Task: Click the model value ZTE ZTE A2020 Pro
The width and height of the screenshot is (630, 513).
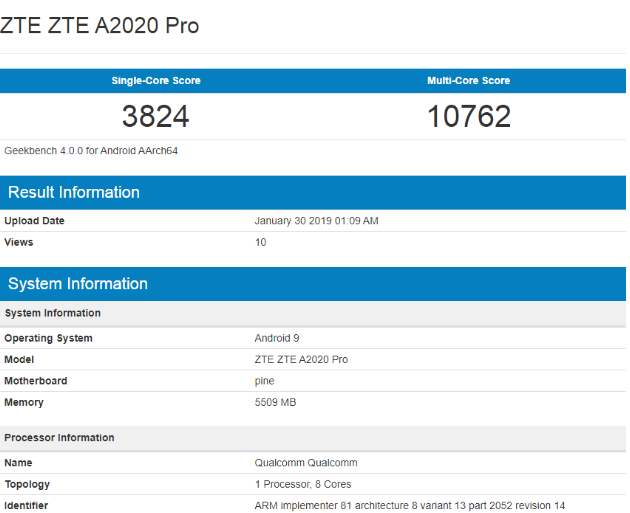Action: [301, 359]
